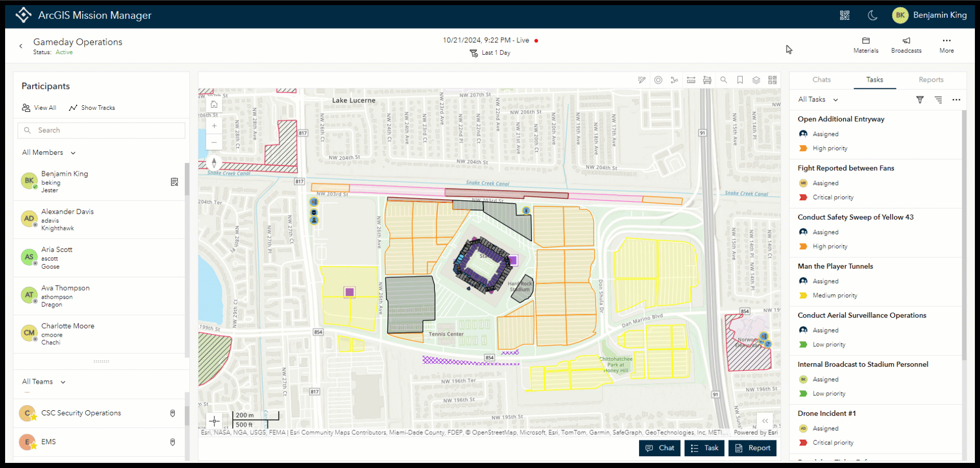Toggle Show Tracks for participants
The image size is (980, 468).
92,108
